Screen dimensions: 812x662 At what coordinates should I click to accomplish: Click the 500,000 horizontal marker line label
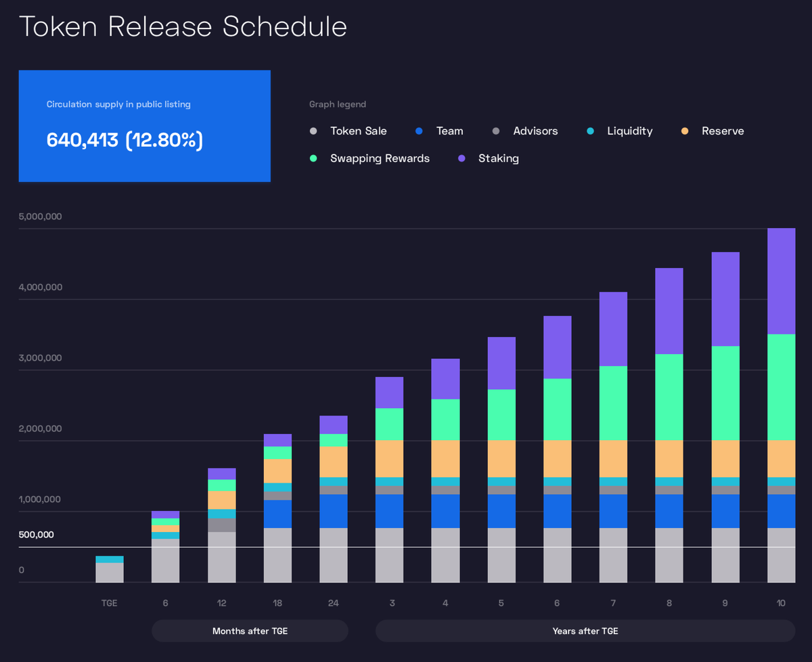coord(37,535)
